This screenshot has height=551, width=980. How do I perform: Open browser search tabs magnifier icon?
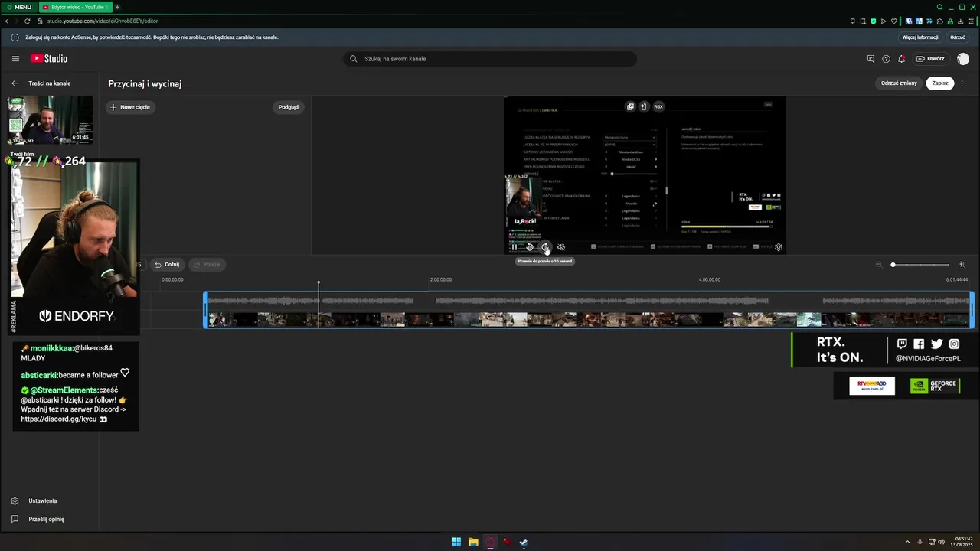[939, 7]
